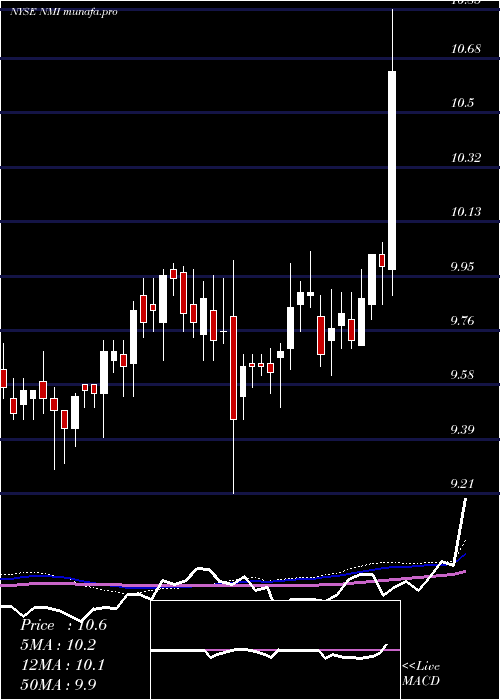Select the 9.95 price axis label
This screenshot has height=700, width=500.
coord(464,267)
